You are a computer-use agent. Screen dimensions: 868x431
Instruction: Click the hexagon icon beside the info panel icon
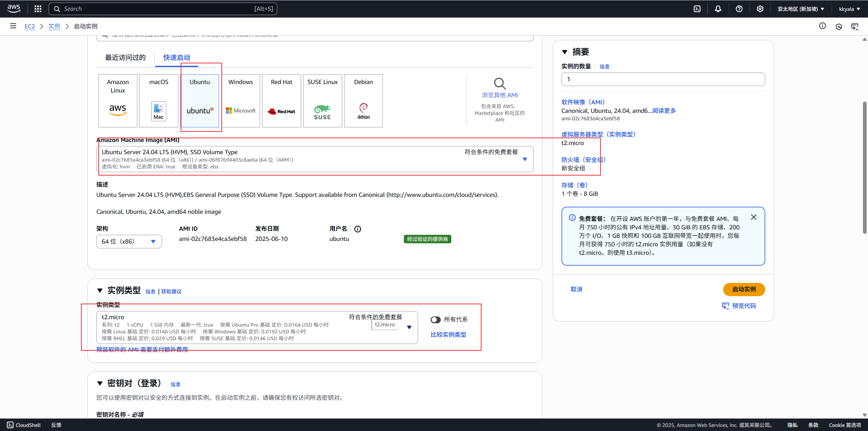click(839, 26)
